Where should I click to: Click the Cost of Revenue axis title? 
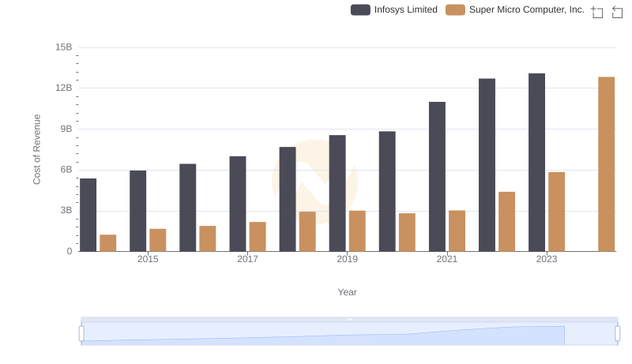36,149
